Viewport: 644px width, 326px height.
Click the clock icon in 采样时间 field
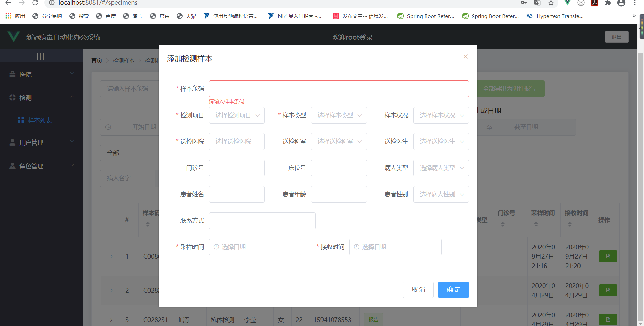pos(216,247)
